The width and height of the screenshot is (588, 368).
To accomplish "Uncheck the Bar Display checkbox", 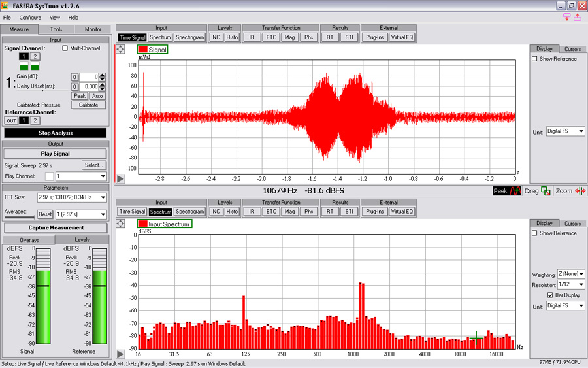I will point(550,295).
